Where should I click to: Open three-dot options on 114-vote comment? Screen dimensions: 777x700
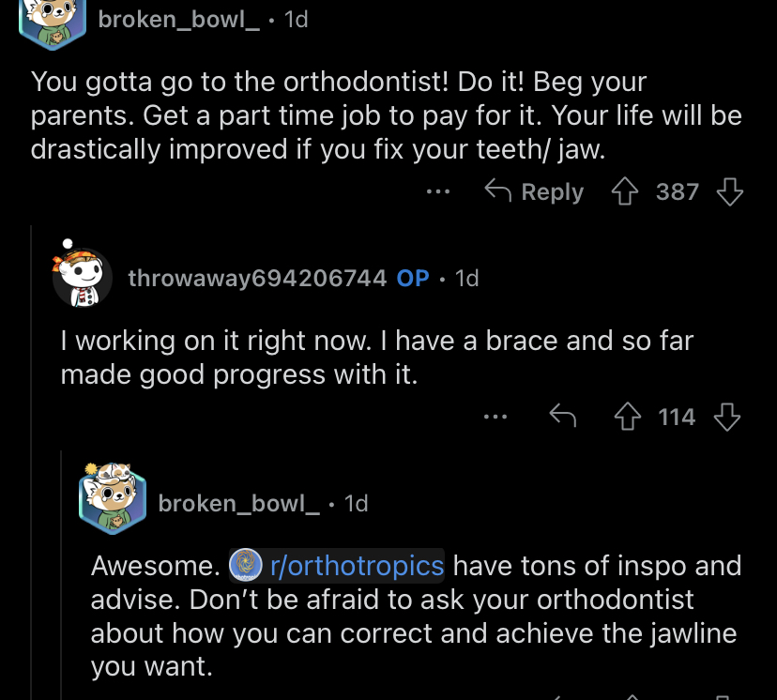495,417
